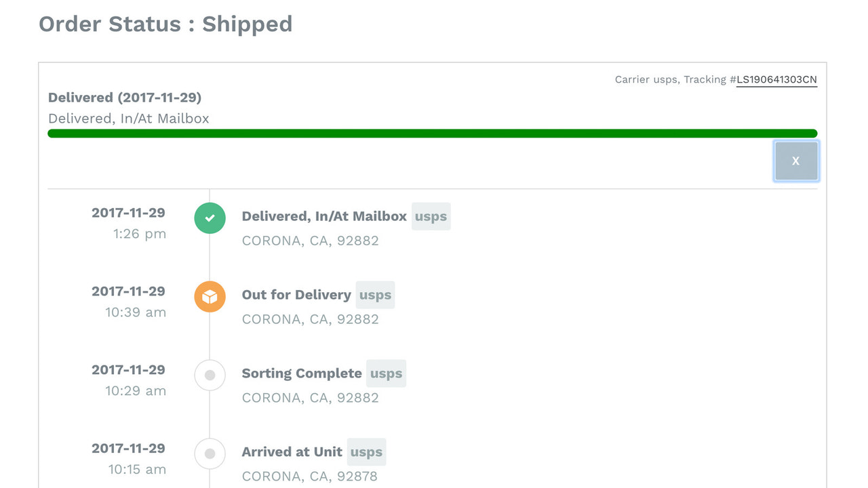Viewport: 868px width, 488px height.
Task: Click the usps badge beside Out for Delivery
Action: (x=375, y=295)
